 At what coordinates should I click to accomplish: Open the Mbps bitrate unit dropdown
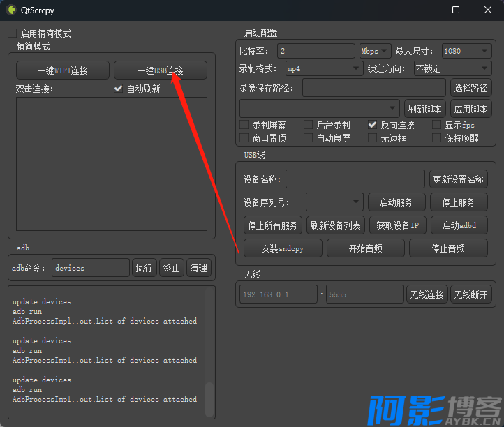375,51
